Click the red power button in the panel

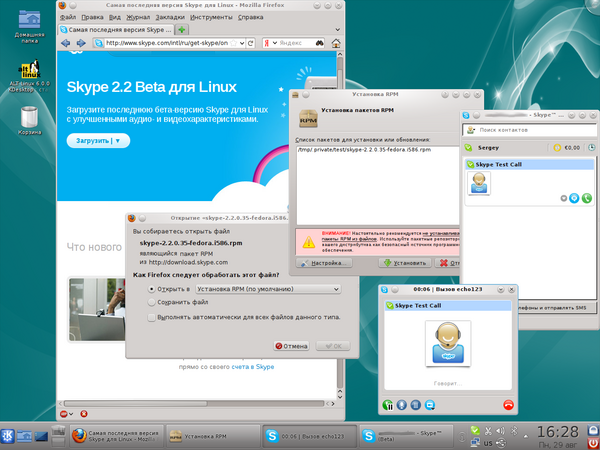[592, 443]
